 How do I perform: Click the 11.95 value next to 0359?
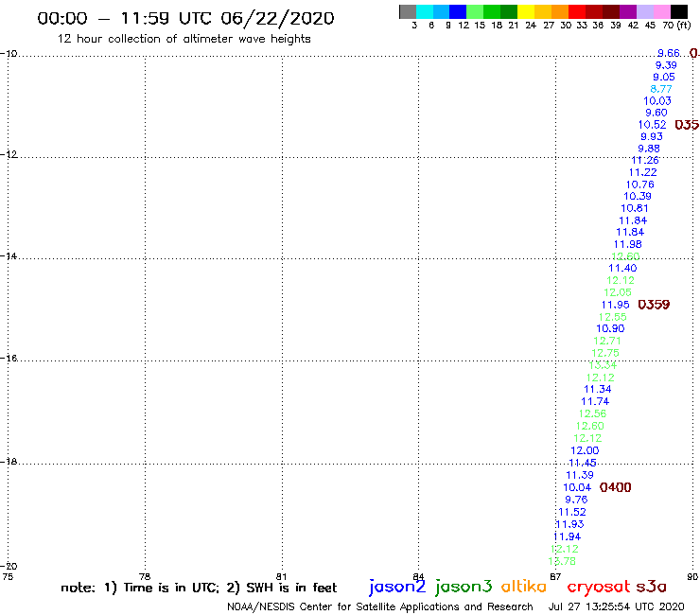pyautogui.click(x=615, y=305)
